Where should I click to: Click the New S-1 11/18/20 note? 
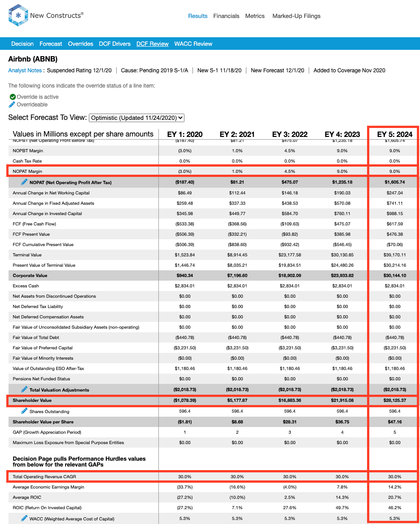click(219, 70)
